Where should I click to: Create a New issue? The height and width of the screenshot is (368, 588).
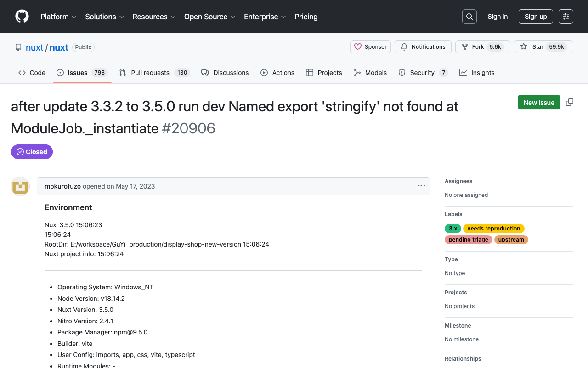539,102
